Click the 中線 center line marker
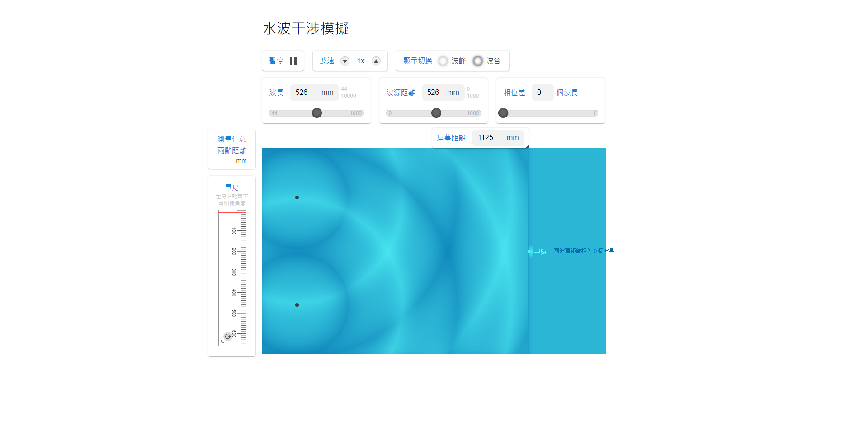 point(540,251)
